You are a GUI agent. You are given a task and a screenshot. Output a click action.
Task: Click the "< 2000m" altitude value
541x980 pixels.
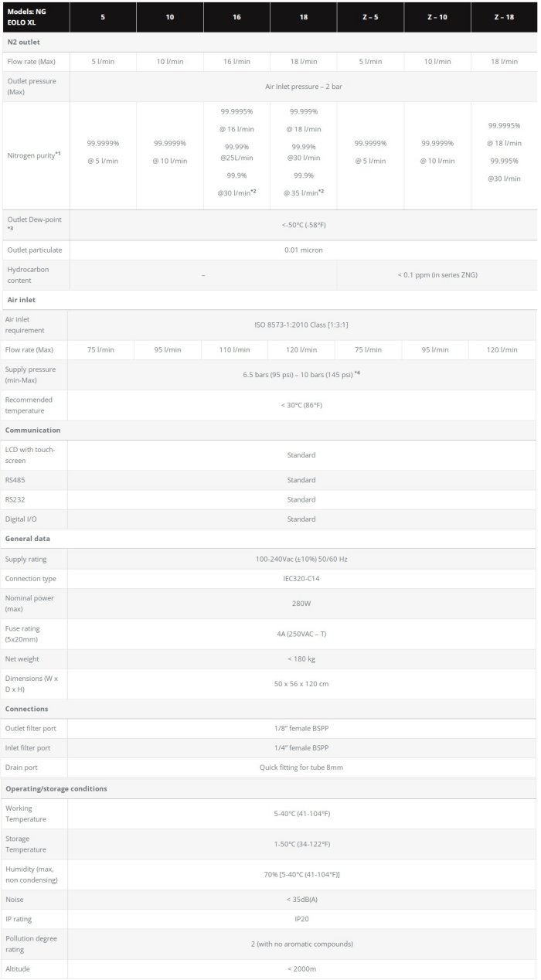301,968
